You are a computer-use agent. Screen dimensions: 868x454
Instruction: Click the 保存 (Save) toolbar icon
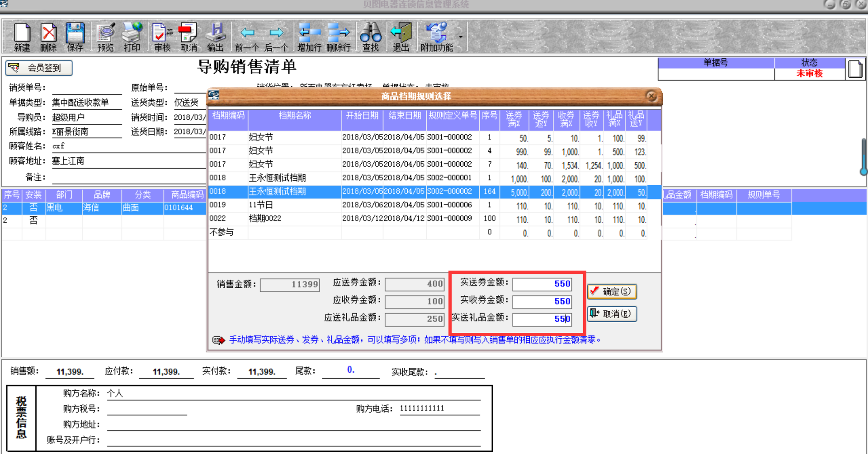75,37
